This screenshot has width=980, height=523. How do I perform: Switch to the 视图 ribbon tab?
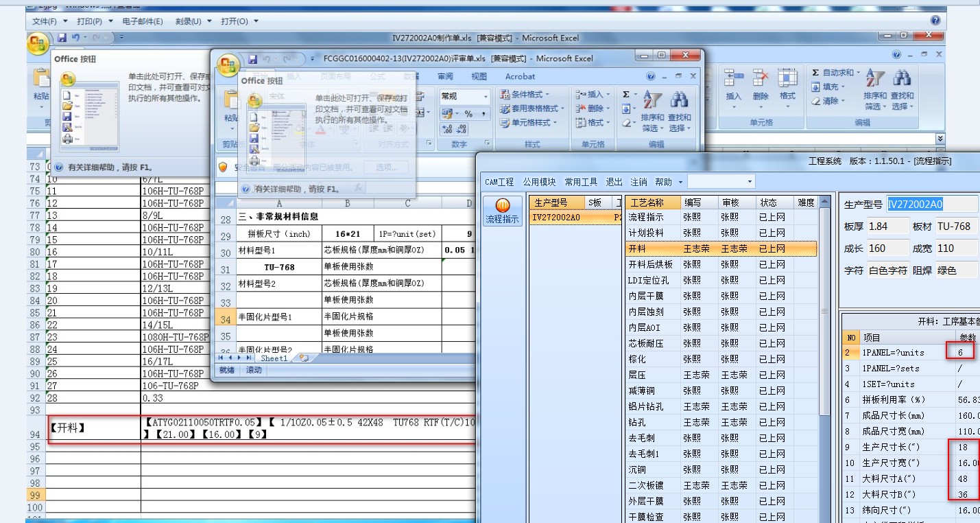pyautogui.click(x=479, y=77)
